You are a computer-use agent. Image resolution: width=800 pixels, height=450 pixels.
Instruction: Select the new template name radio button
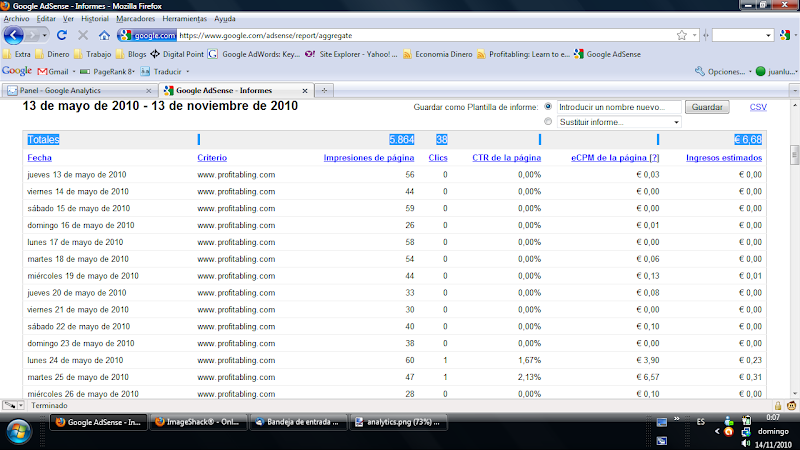(x=548, y=107)
